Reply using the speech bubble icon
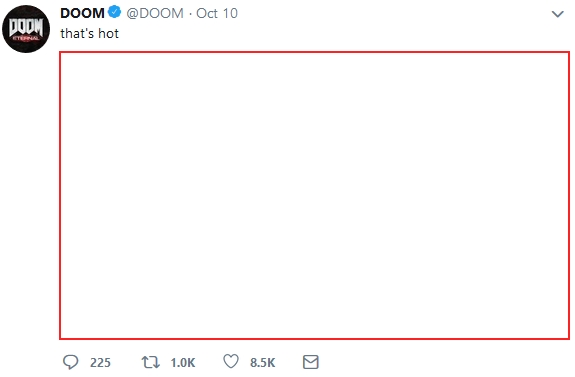The image size is (575, 377). click(x=70, y=362)
